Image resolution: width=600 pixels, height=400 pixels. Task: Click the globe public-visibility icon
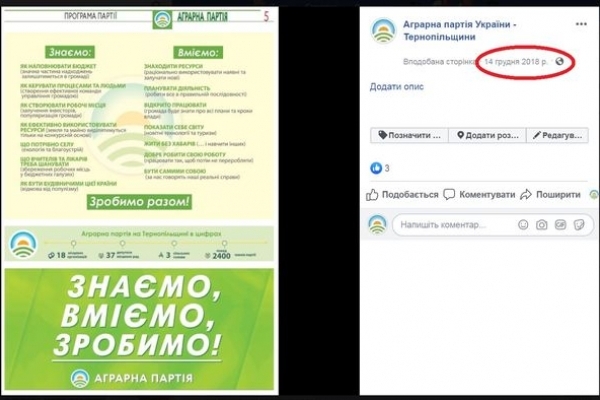tap(559, 61)
